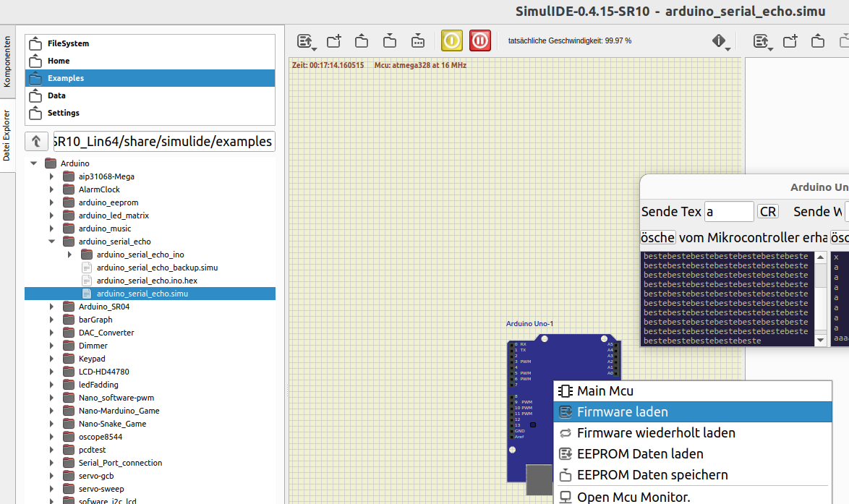Open the recent circuits folder icon
Viewport: 849px width, 504px height.
click(x=418, y=40)
